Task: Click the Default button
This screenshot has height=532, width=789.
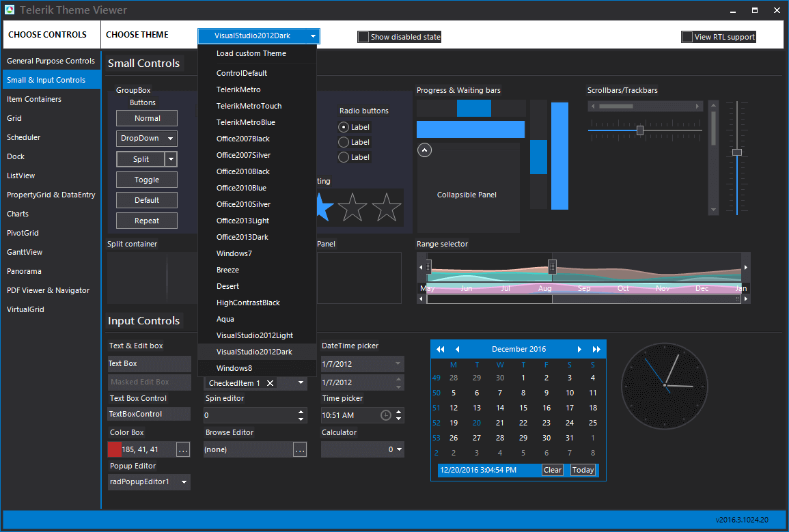Action: tap(147, 200)
